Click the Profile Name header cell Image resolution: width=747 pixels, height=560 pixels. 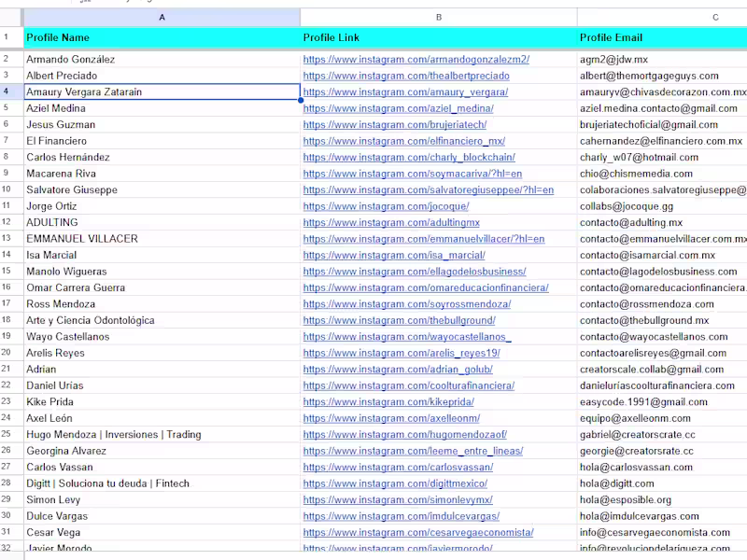pyautogui.click(x=162, y=37)
